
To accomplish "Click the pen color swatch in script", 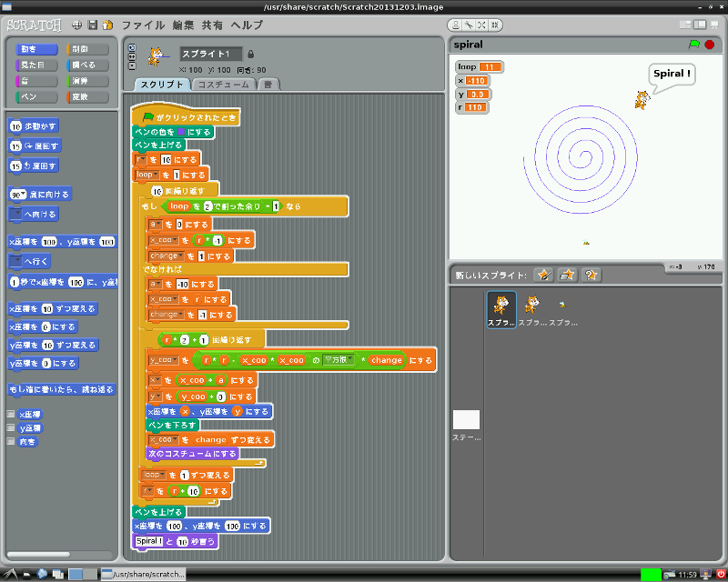I will (x=181, y=132).
